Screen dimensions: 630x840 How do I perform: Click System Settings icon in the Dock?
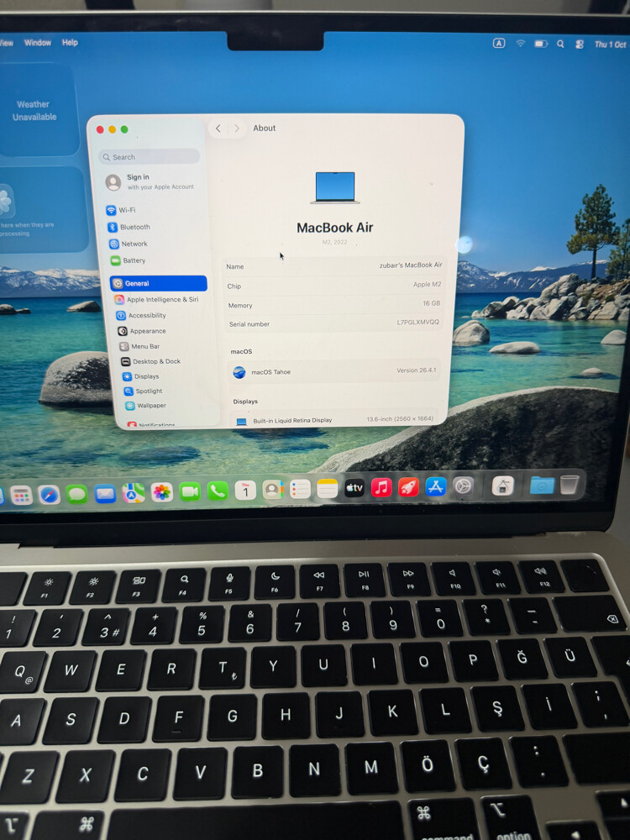click(x=464, y=486)
